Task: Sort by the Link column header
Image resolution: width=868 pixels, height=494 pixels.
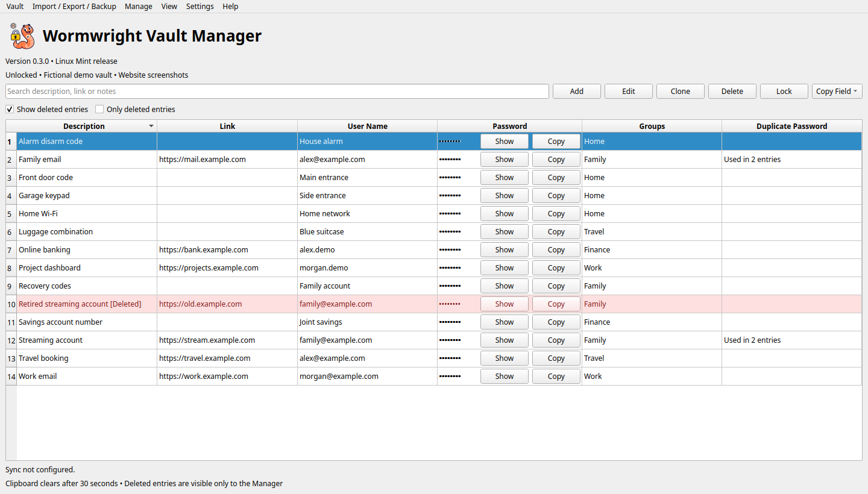Action: click(227, 127)
